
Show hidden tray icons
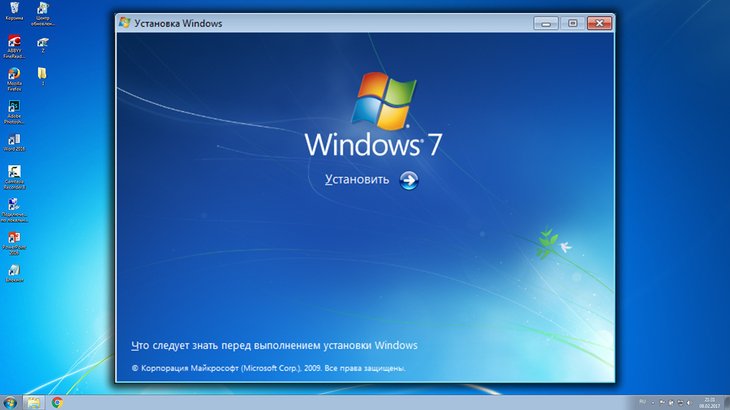(653, 403)
